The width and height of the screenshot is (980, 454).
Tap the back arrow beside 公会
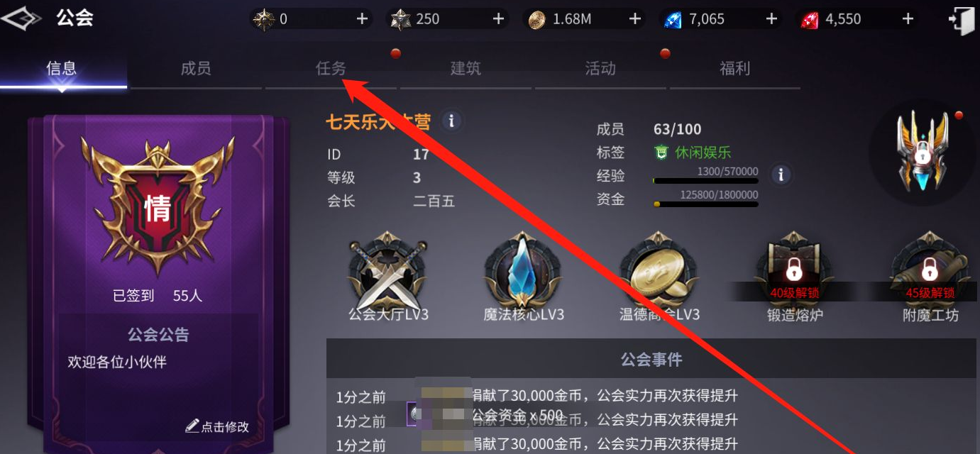click(x=21, y=18)
